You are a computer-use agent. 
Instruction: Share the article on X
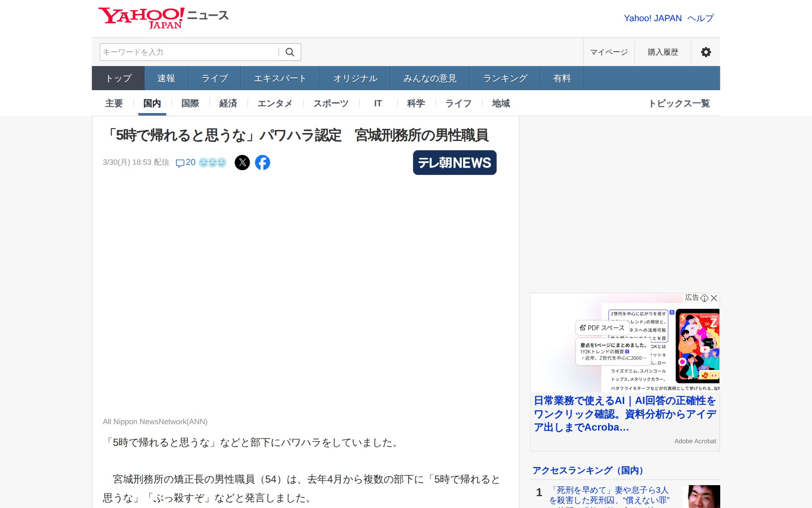242,163
